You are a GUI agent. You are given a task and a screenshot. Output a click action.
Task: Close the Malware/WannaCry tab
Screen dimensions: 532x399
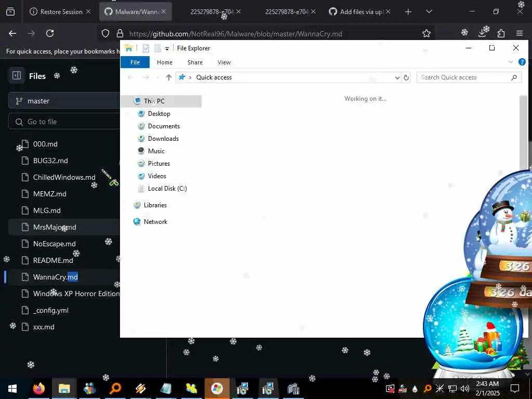(x=164, y=11)
